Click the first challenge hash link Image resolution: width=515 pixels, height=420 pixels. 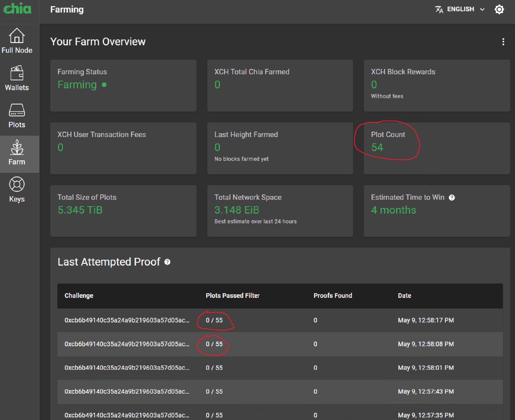tap(127, 320)
